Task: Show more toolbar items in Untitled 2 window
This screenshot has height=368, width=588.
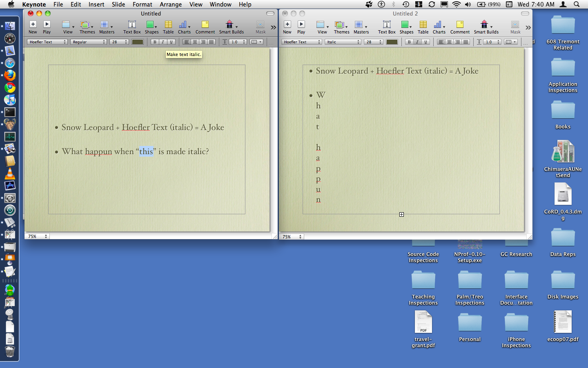Action: click(528, 27)
